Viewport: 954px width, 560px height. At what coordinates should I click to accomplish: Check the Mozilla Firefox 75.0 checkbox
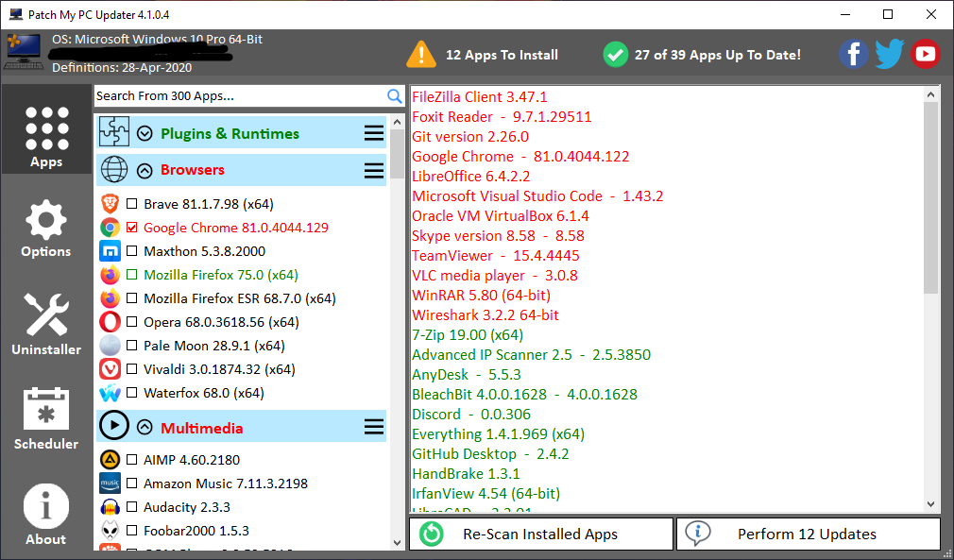pyautogui.click(x=131, y=275)
